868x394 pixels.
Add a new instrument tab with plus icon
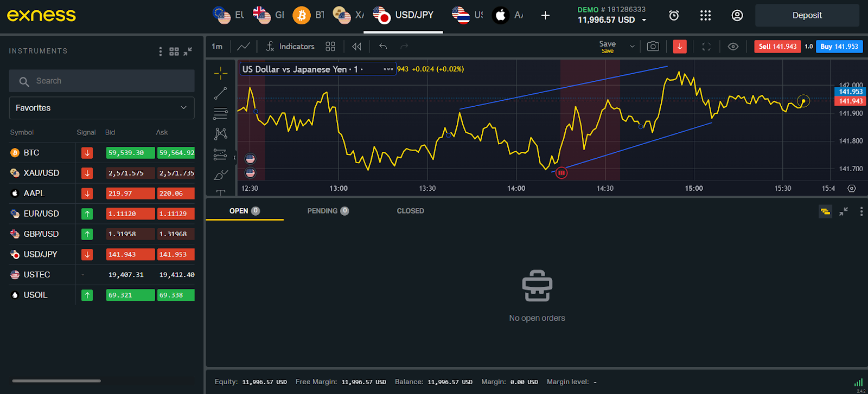545,16
